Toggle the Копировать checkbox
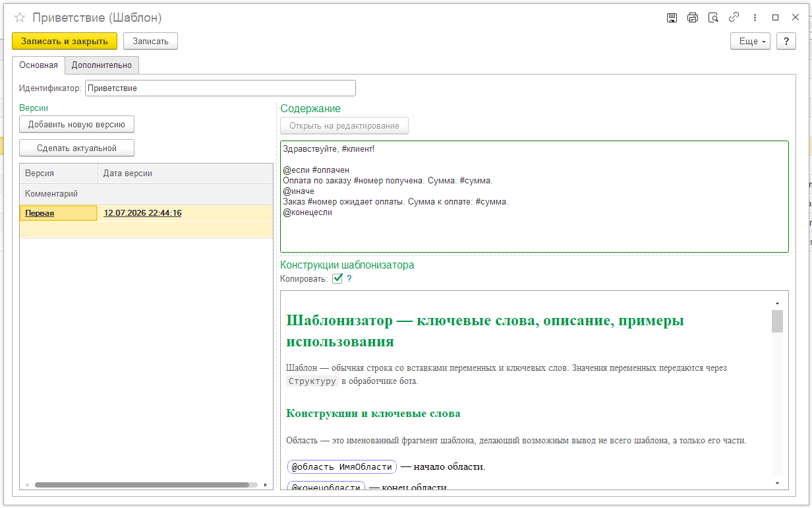 pyautogui.click(x=337, y=278)
